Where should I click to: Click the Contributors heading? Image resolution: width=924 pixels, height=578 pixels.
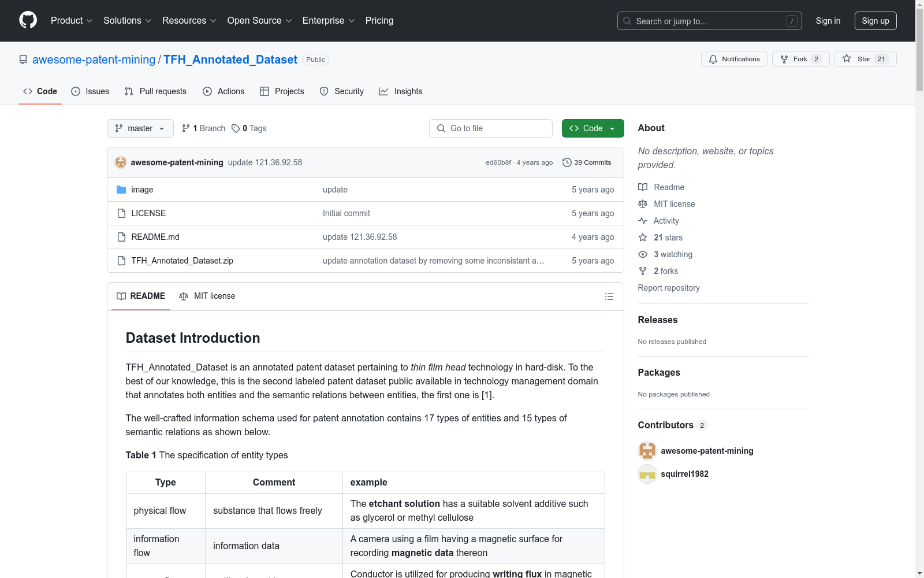tap(665, 425)
